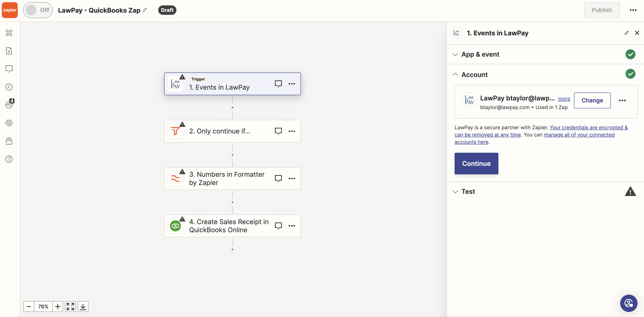Close the Events in LawPay panel
The height and width of the screenshot is (317, 644).
tap(637, 33)
